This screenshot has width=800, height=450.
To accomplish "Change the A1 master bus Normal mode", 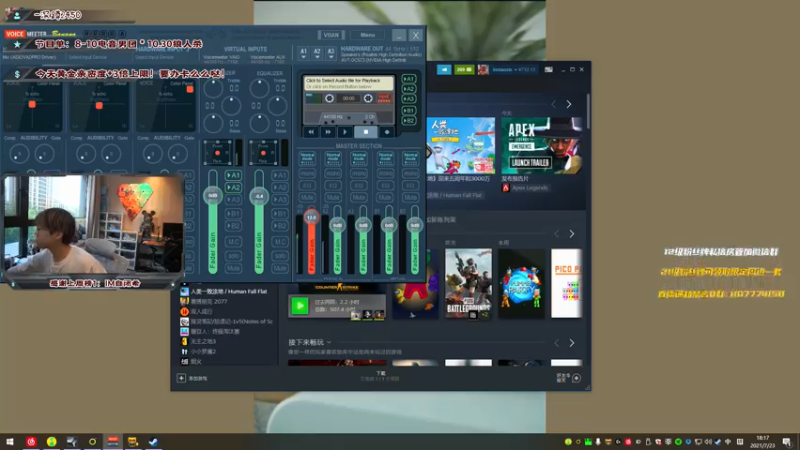I will click(x=307, y=158).
